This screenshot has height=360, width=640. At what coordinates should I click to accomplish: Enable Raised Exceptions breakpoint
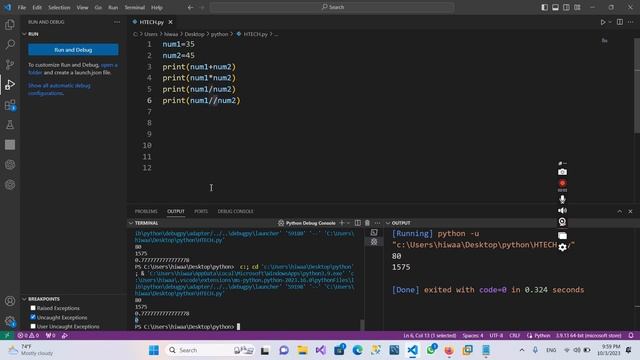[x=33, y=308]
